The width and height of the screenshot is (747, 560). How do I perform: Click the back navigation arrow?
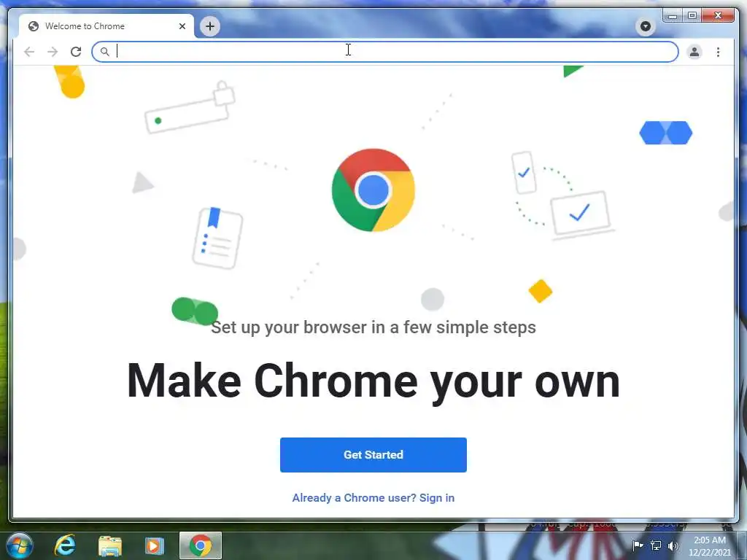[x=29, y=52]
